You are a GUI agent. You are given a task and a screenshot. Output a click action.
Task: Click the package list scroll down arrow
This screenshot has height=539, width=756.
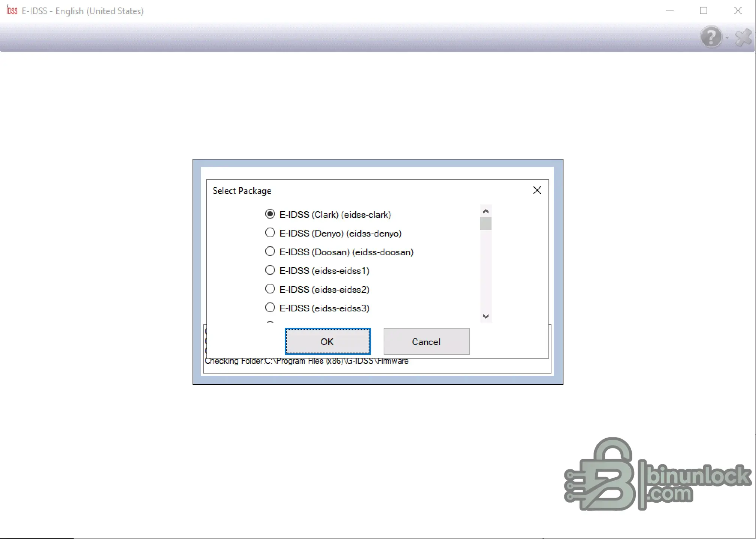coord(486,317)
